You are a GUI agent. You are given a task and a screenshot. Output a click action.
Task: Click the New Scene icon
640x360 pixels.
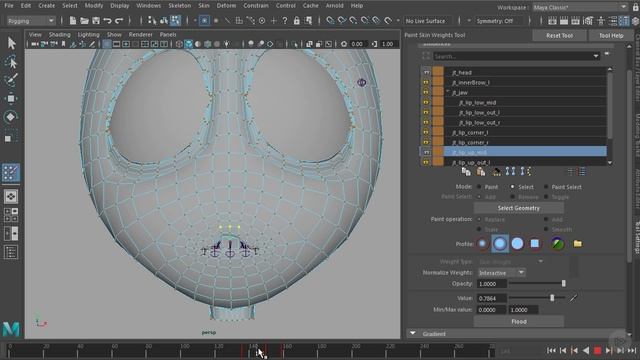[x=72, y=21]
